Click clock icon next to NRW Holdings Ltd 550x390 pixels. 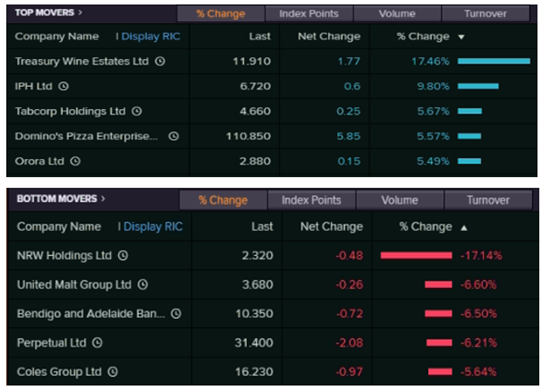(x=123, y=255)
